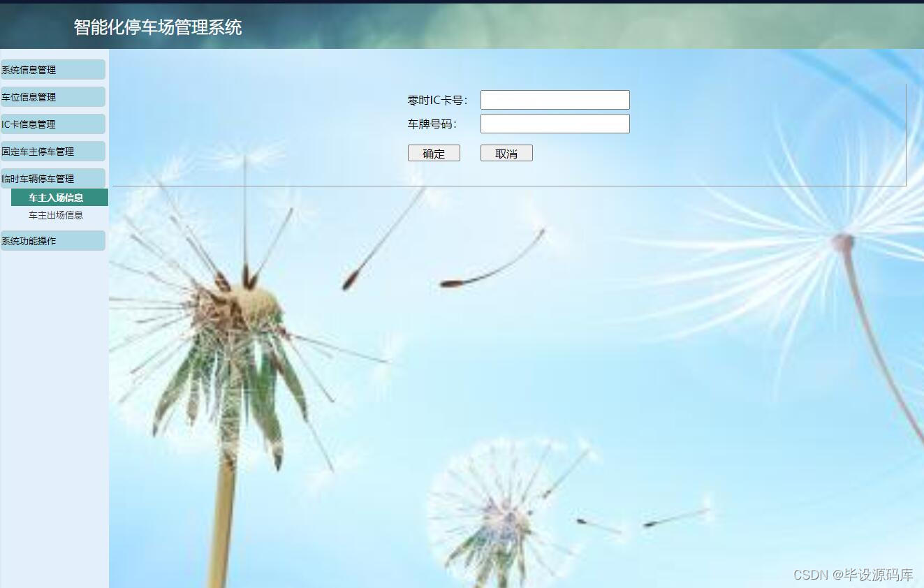Click the parking system header logo area
The height and width of the screenshot is (588, 924).
pos(156,27)
